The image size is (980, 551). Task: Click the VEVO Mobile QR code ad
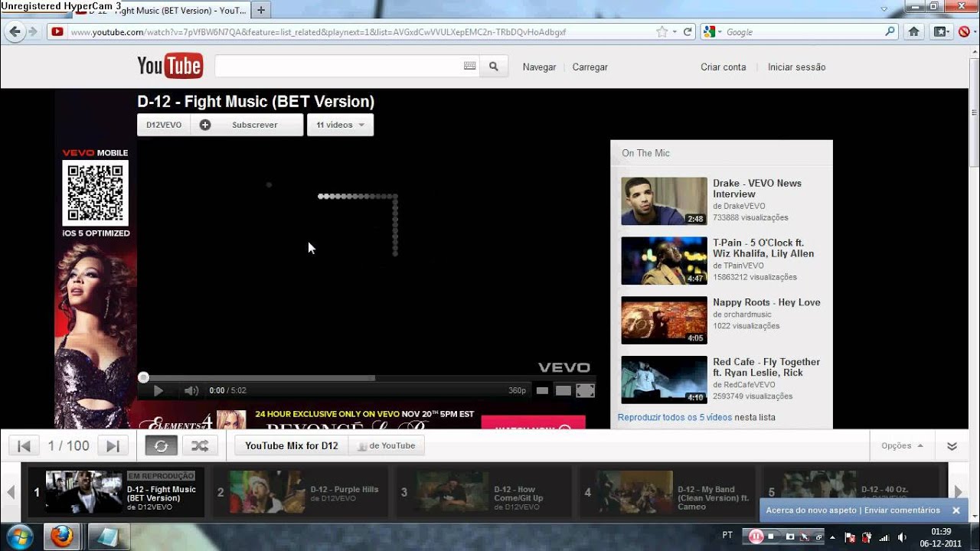point(96,193)
